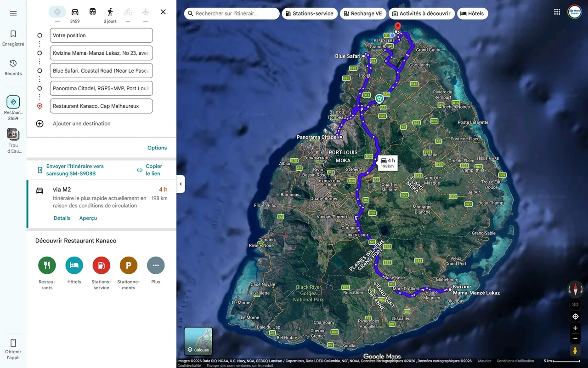Click Hôtels filter chip
588x368 pixels.
point(472,14)
